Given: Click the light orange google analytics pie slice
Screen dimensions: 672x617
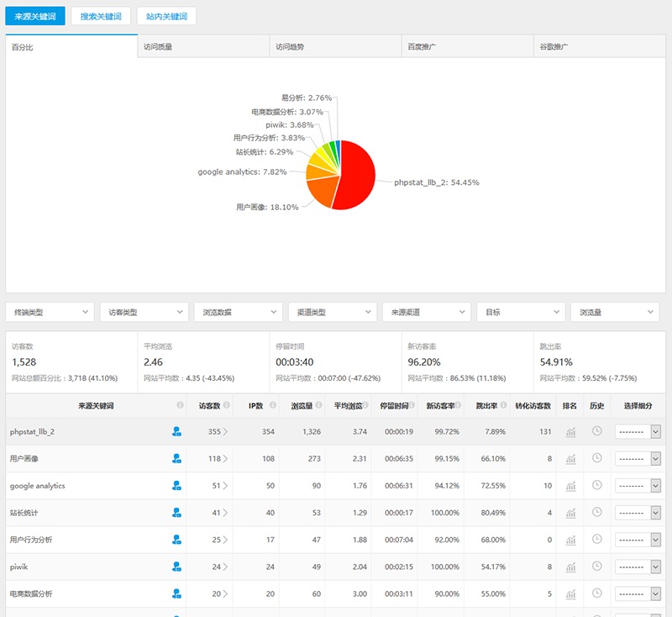Looking at the screenshot, I should 318,172.
